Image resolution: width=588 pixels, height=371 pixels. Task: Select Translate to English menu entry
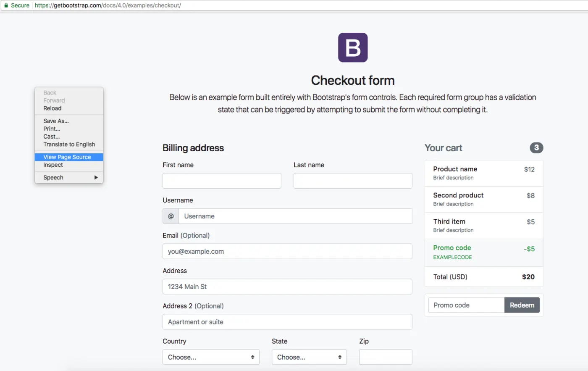(x=69, y=145)
